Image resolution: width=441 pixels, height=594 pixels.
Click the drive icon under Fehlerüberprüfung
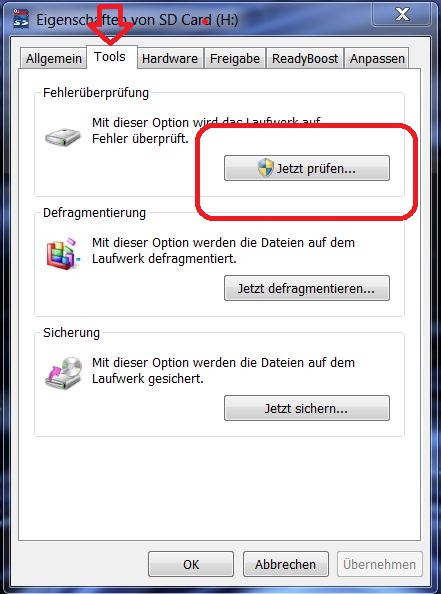tap(63, 137)
